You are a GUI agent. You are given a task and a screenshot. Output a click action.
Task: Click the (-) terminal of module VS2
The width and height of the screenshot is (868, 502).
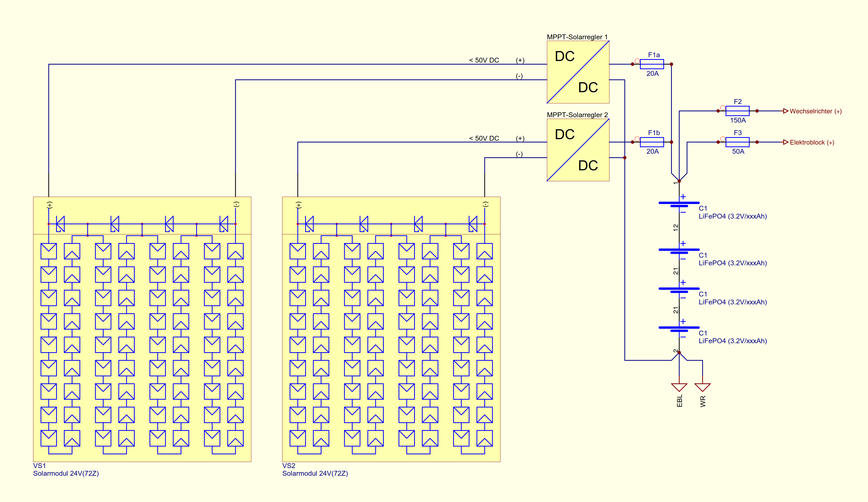point(485,205)
